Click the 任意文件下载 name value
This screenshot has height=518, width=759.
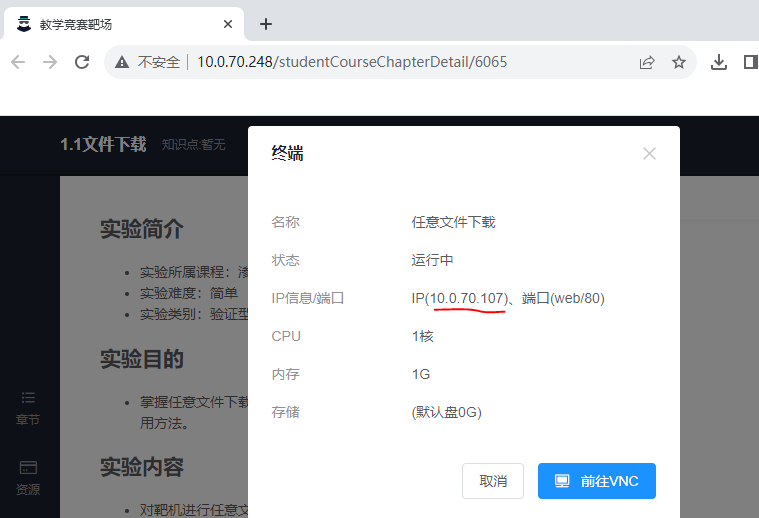tap(454, 222)
